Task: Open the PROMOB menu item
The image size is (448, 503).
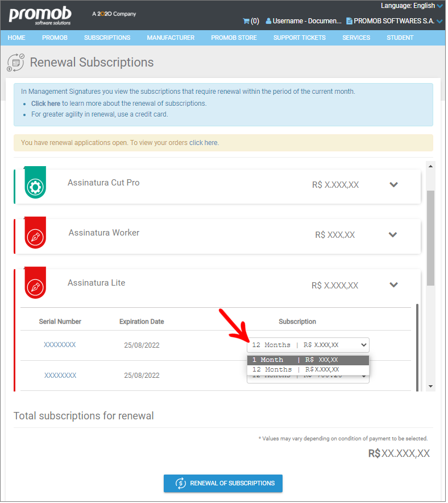Action: [55, 38]
